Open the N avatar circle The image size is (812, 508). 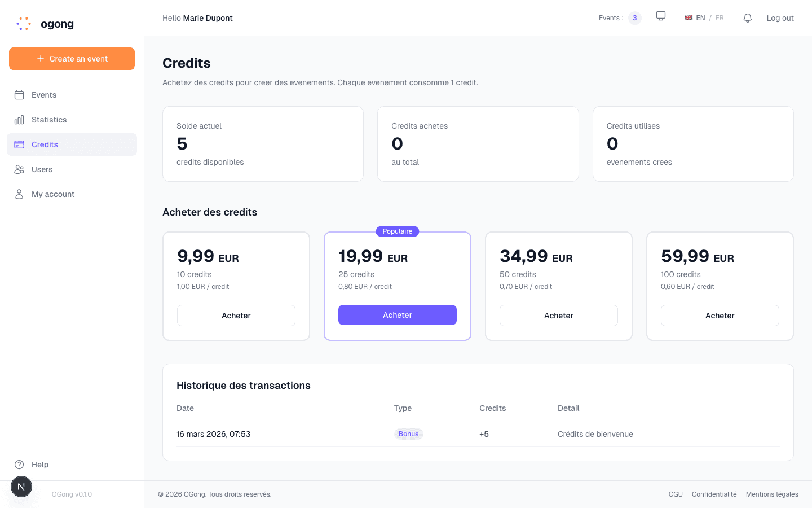[x=21, y=486]
